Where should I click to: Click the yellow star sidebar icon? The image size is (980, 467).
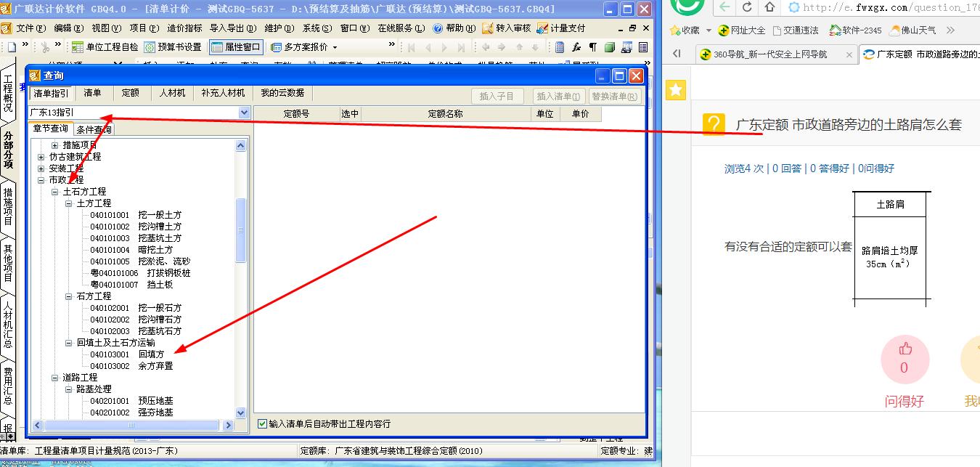pyautogui.click(x=676, y=89)
